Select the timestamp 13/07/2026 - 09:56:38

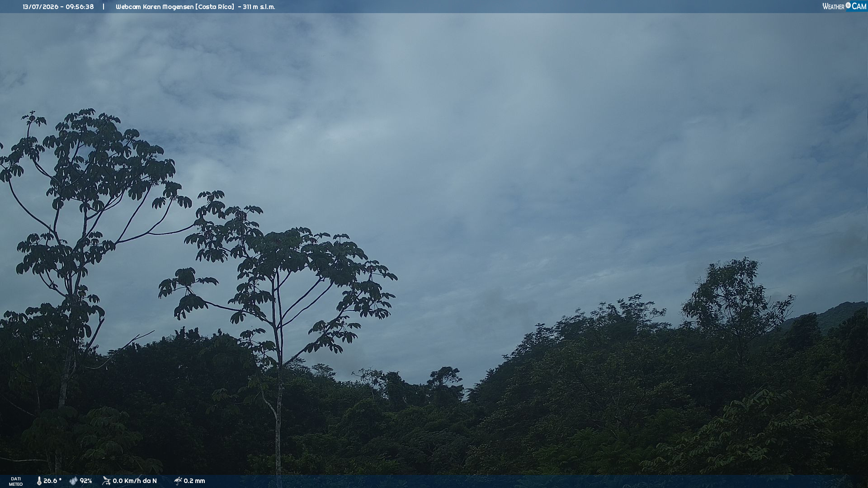(58, 7)
